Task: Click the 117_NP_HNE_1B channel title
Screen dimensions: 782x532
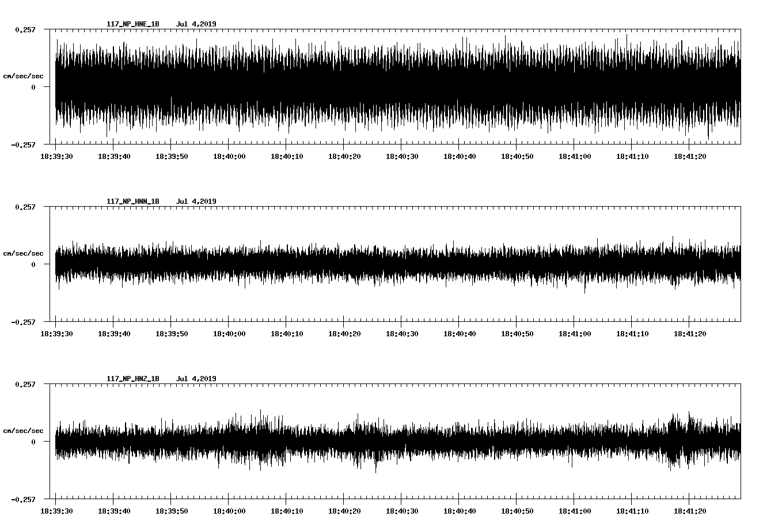Action: (133, 24)
